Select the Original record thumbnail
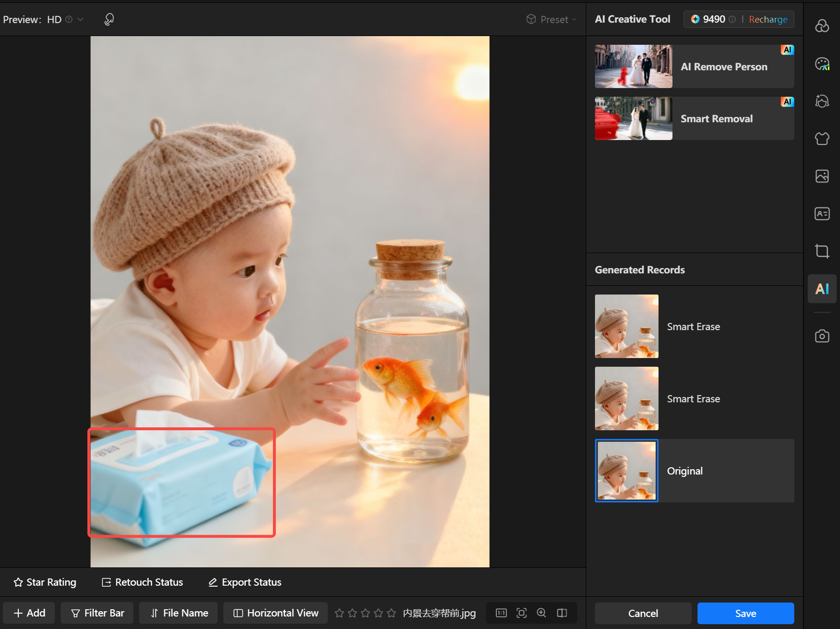 pyautogui.click(x=626, y=471)
